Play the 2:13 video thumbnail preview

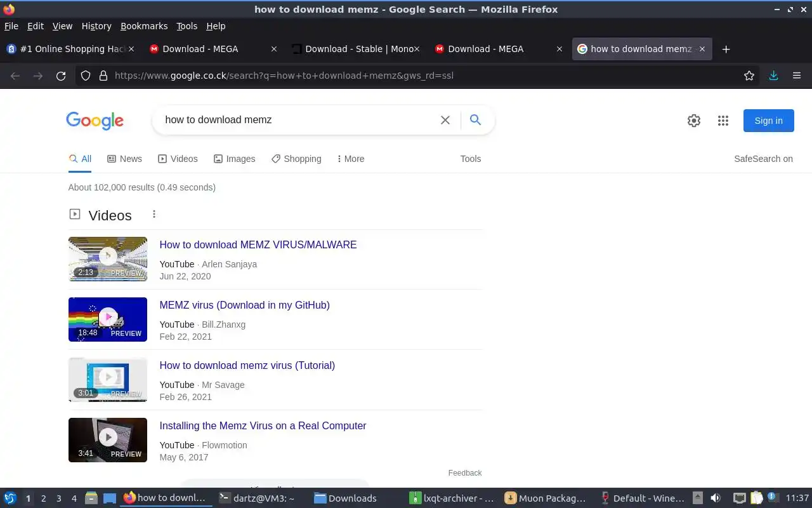tap(108, 259)
